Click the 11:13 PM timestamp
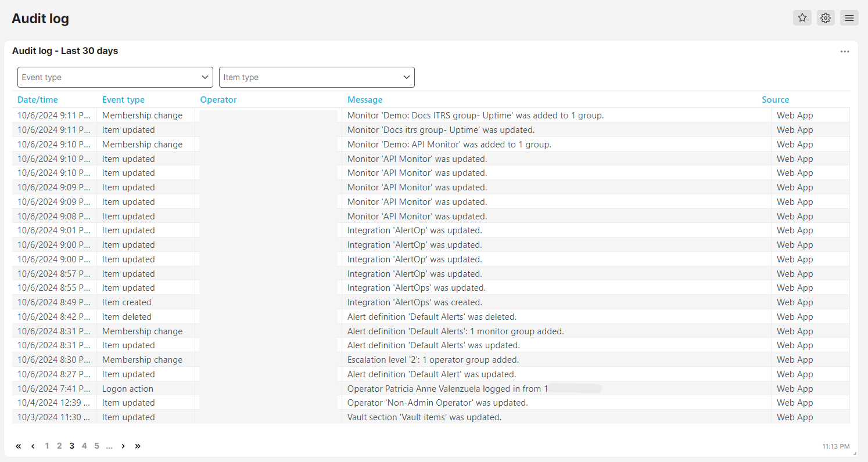Screen dimensions: 868x462 [x=836, y=446]
